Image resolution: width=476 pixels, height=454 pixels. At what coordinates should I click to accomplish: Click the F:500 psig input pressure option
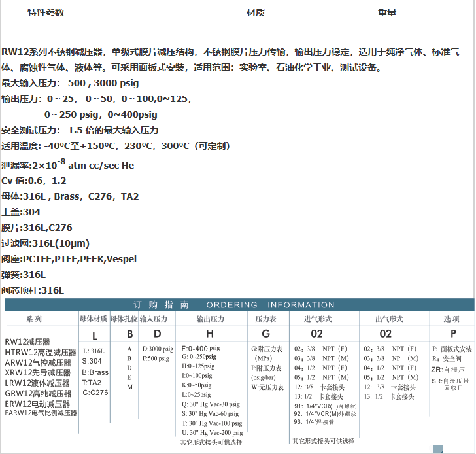point(156,358)
